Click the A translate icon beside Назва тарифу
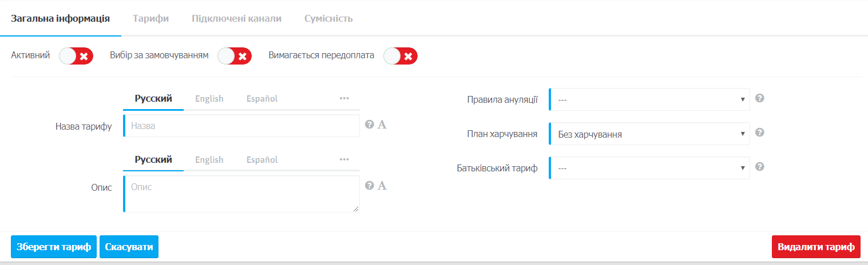Image resolution: width=868 pixels, height=265 pixels. pyautogui.click(x=382, y=125)
